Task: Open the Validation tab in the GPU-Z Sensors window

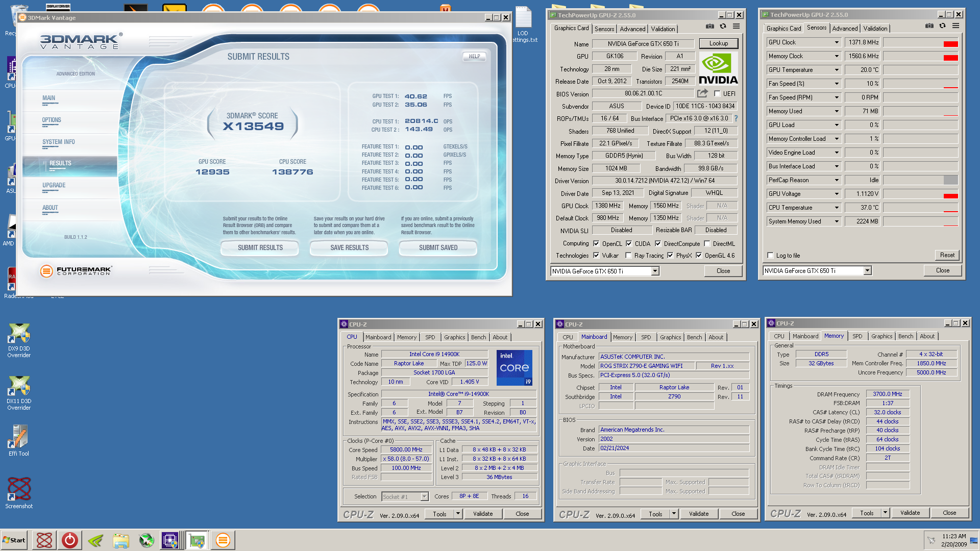Action: click(875, 28)
